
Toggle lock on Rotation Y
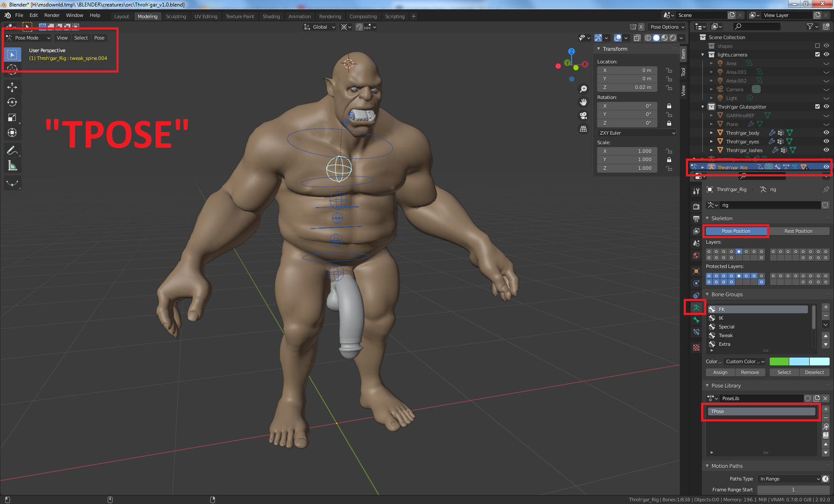[669, 114]
